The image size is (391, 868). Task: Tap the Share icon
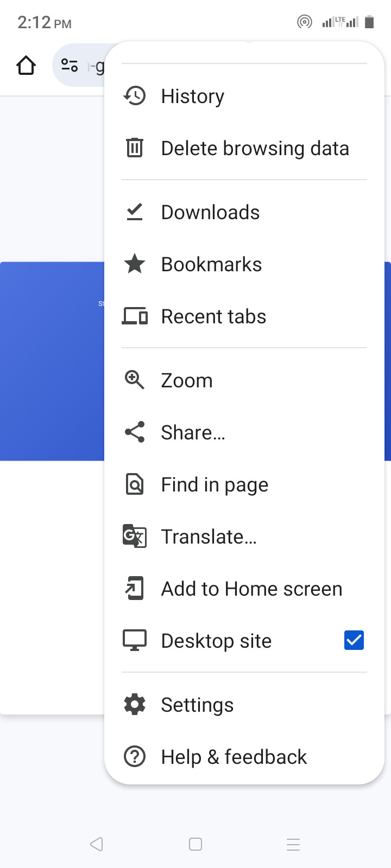134,432
